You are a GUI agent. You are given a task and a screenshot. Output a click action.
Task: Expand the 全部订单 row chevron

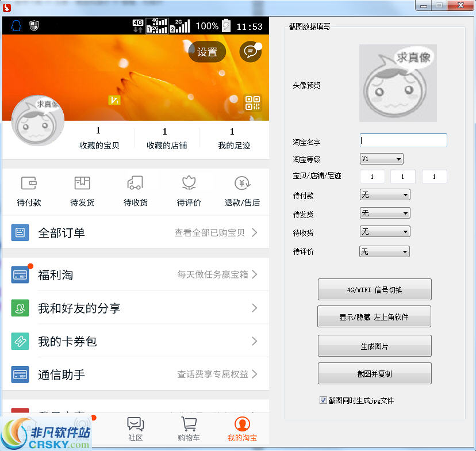pos(255,232)
